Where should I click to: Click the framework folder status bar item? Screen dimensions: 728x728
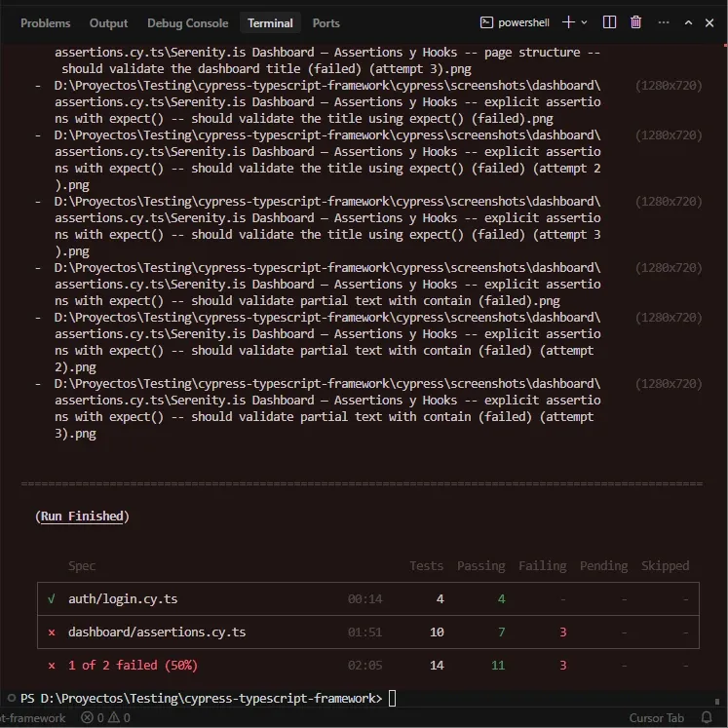[x=32, y=718]
